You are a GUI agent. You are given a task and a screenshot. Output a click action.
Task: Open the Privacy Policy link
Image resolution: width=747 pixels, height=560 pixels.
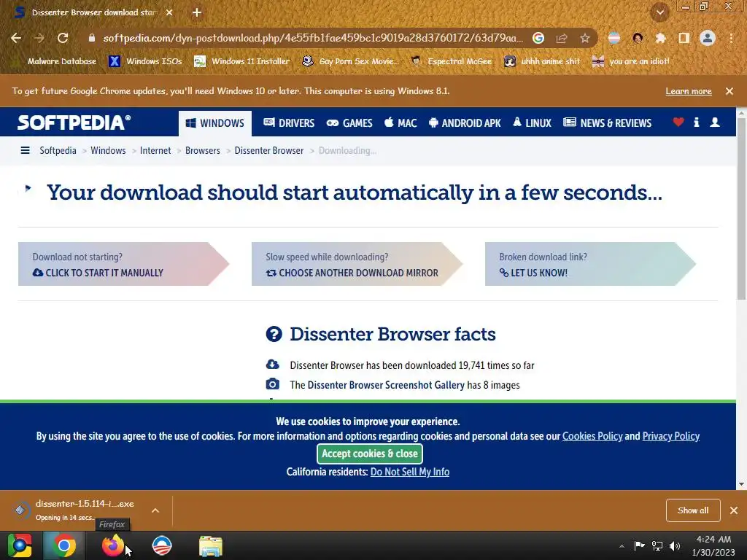pyautogui.click(x=671, y=436)
